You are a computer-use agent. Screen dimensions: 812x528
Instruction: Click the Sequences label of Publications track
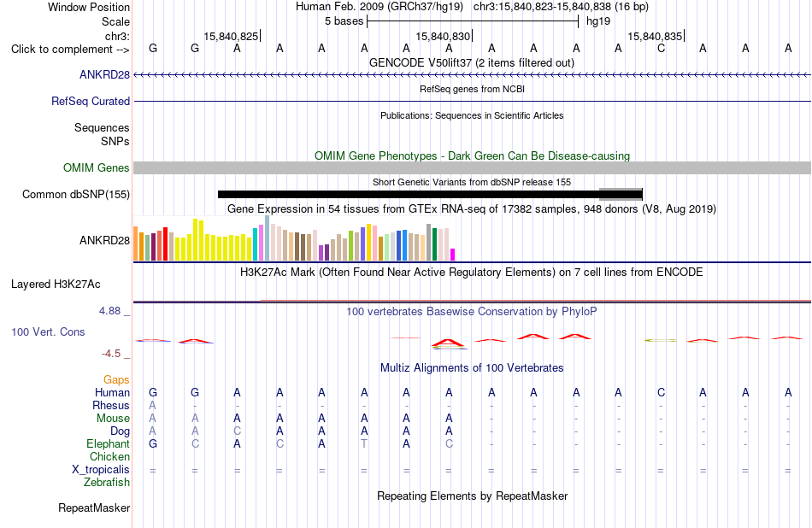102,127
